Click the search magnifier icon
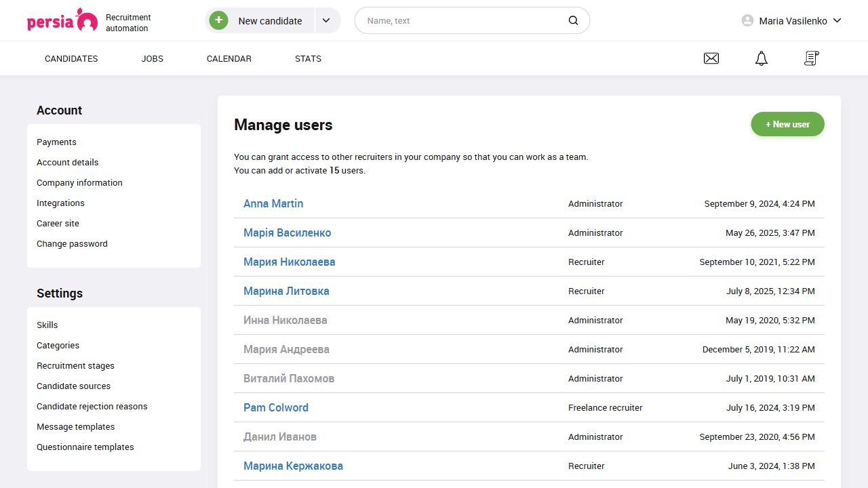868x488 pixels. 573,20
